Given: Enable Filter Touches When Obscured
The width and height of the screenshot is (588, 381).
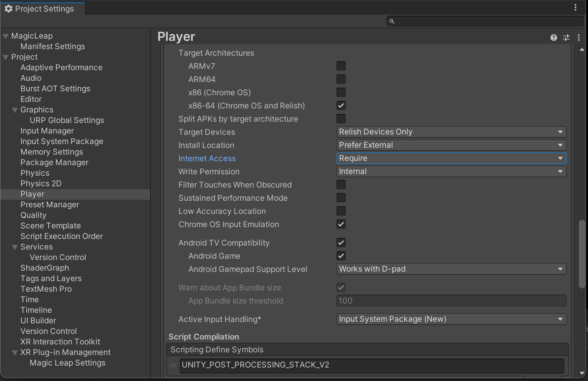Looking at the screenshot, I should 341,185.
